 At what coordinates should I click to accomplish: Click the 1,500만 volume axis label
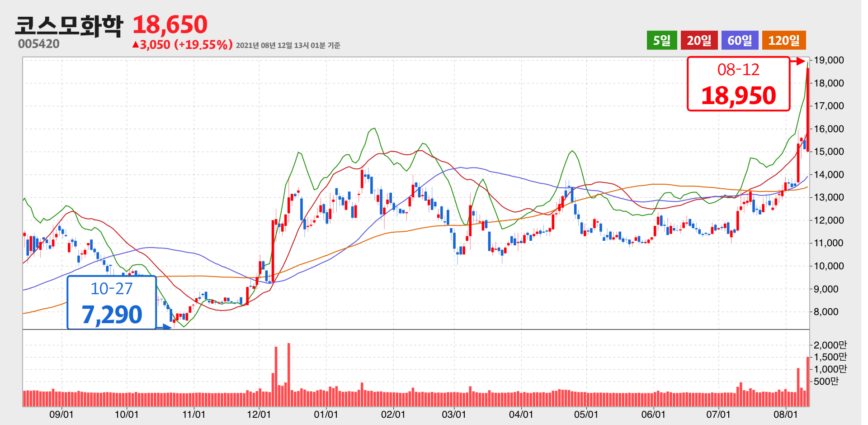(830, 357)
